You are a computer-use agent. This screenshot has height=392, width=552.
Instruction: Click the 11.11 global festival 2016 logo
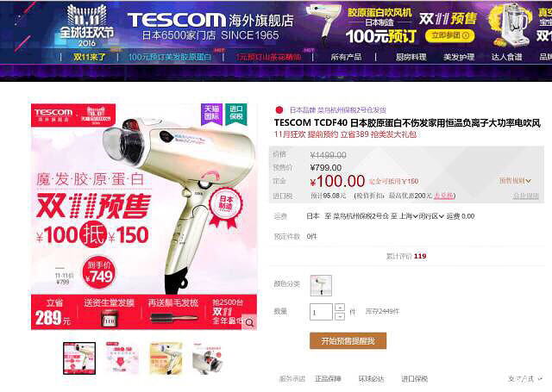pyautogui.click(x=87, y=27)
